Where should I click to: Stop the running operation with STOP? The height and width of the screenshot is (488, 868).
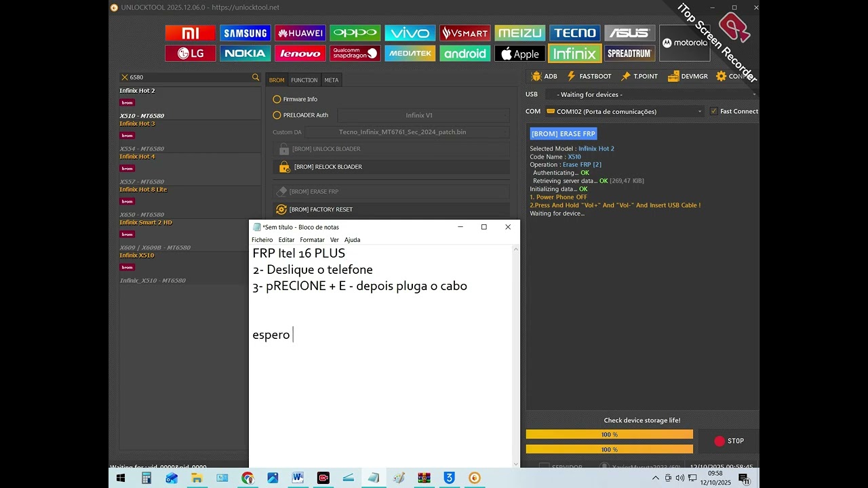tap(729, 441)
